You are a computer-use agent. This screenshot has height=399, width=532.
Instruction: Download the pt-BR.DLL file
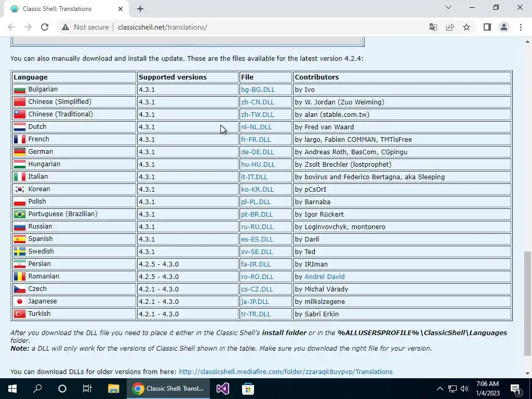[257, 215]
